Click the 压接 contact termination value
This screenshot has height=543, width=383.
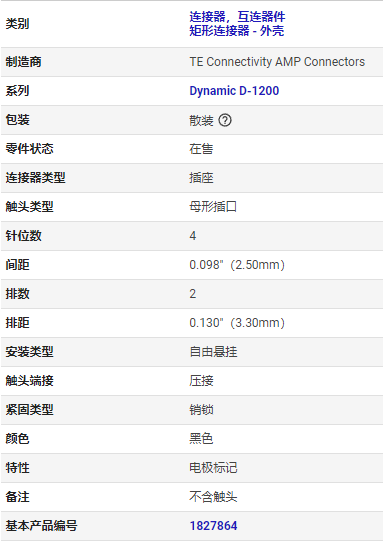click(x=201, y=381)
